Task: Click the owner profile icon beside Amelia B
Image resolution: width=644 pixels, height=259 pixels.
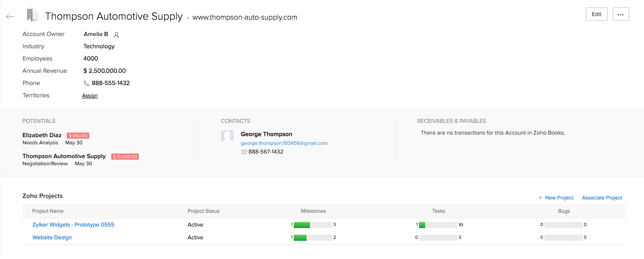Action: click(116, 35)
